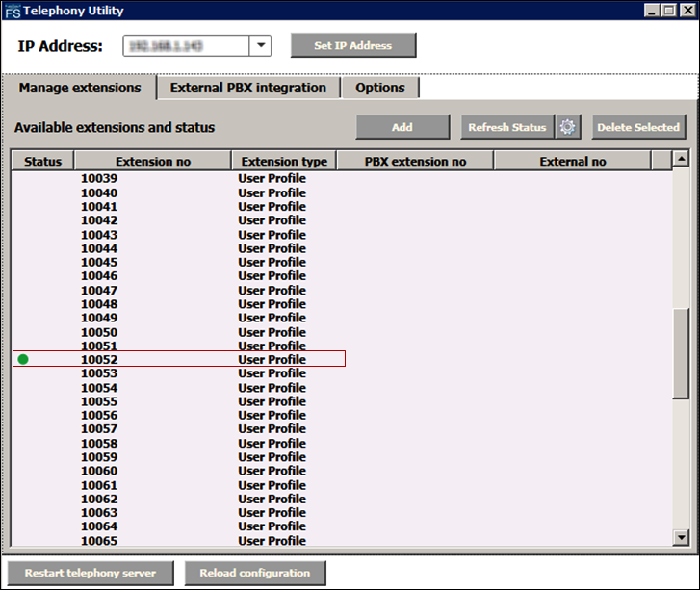
Task: Click Restart telephony server button
Action: 90,573
